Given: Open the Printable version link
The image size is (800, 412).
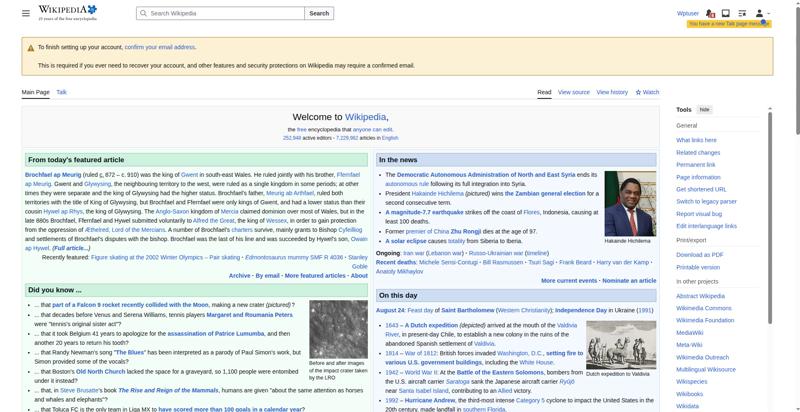Looking at the screenshot, I should click(x=698, y=267).
